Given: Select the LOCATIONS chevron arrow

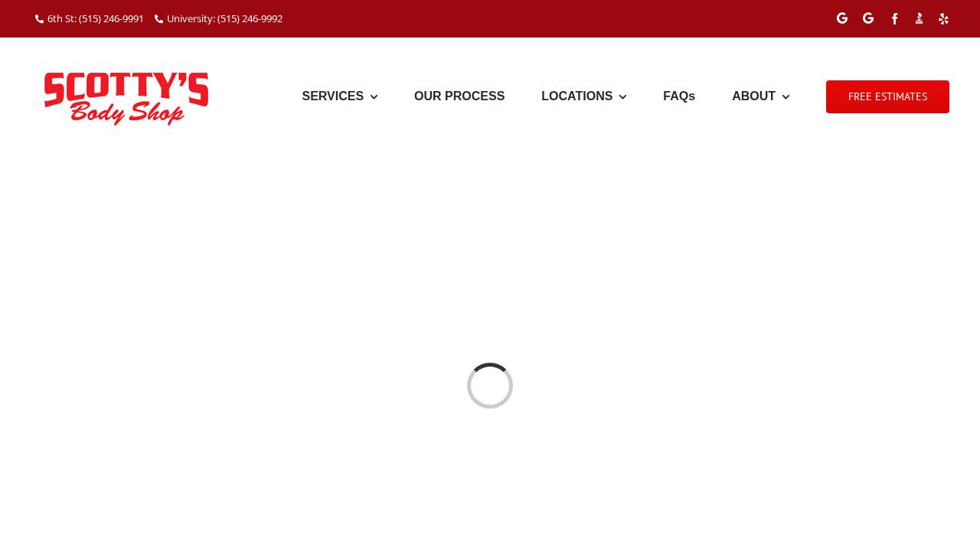Looking at the screenshot, I should (622, 97).
